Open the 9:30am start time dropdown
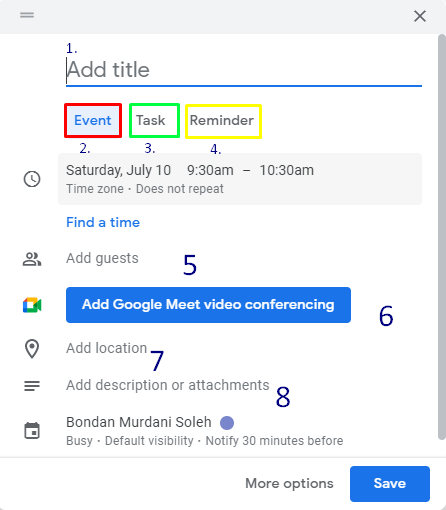The width and height of the screenshot is (446, 510). [x=210, y=170]
